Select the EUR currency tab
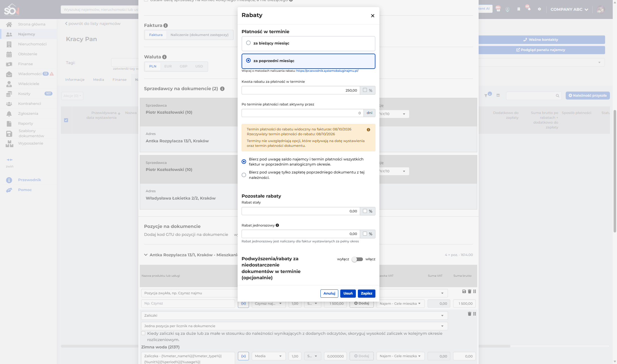The image size is (617, 364). (x=168, y=66)
